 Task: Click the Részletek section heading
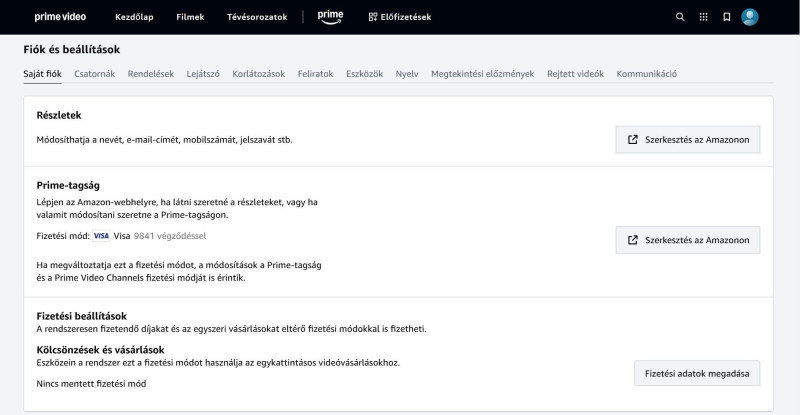point(59,115)
